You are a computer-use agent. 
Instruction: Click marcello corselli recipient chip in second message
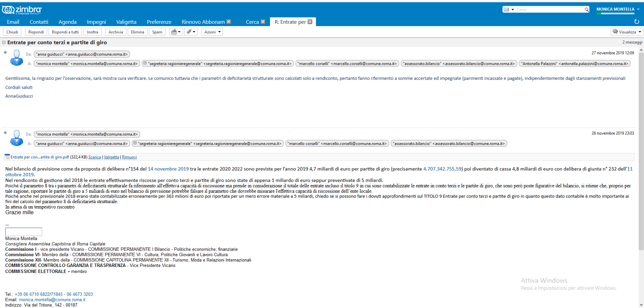tap(337, 144)
